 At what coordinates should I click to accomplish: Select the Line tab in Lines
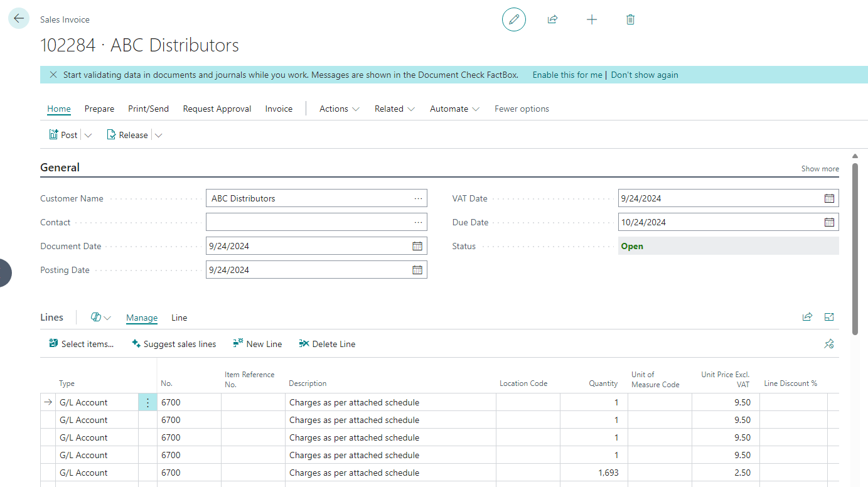tap(179, 318)
